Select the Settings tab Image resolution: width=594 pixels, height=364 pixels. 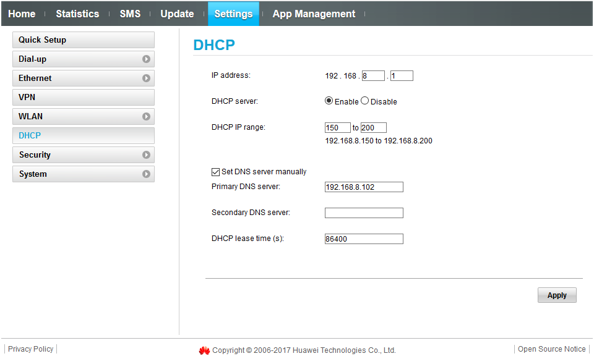233,14
